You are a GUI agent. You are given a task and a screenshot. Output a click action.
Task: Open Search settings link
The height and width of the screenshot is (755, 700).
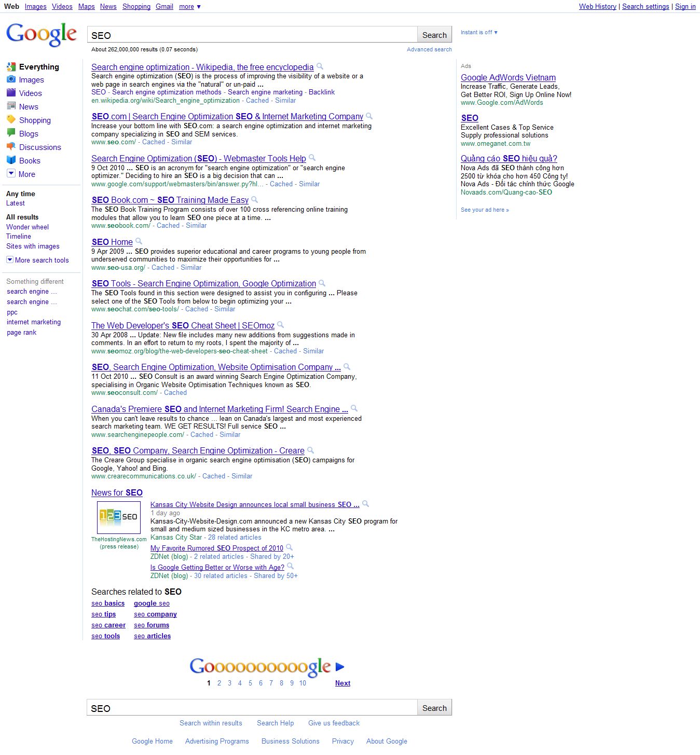(x=646, y=7)
